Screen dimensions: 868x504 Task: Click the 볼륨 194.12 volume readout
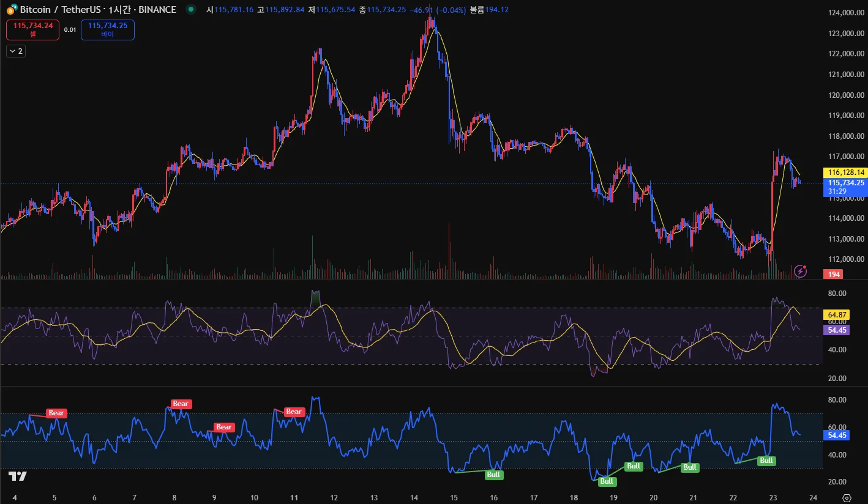click(488, 10)
